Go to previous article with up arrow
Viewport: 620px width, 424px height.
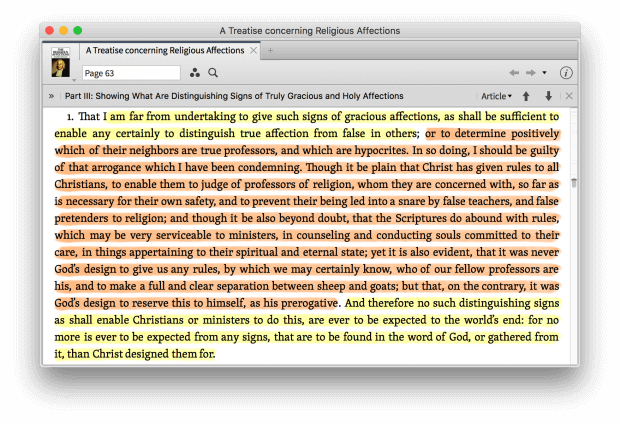[x=526, y=96]
